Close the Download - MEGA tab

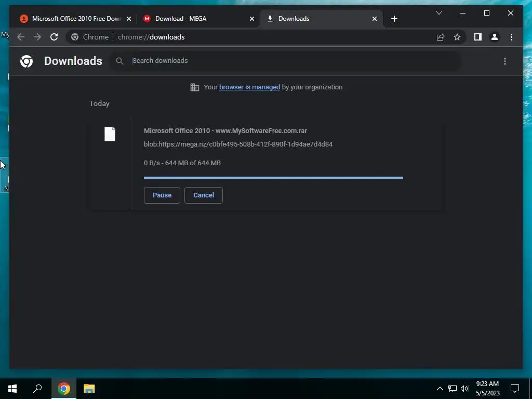point(252,19)
